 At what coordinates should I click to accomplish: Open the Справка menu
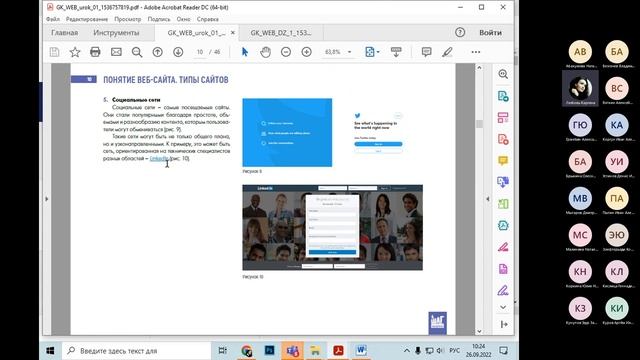tap(208, 19)
